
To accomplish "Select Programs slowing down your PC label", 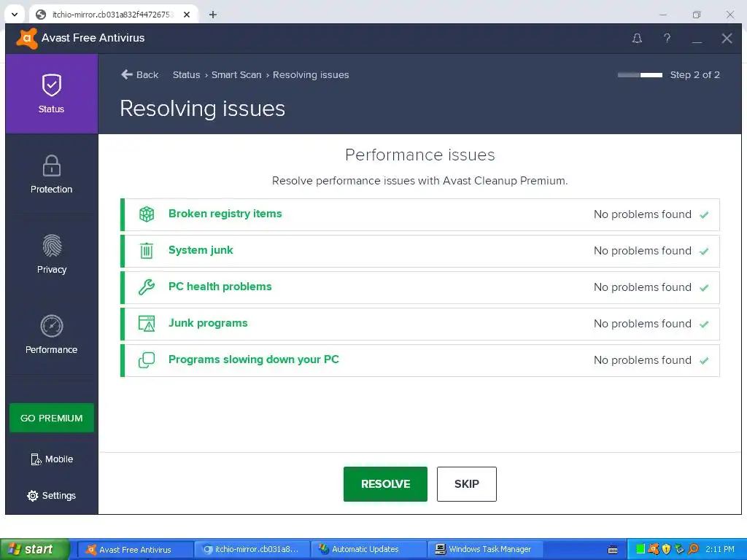I will click(x=253, y=359).
